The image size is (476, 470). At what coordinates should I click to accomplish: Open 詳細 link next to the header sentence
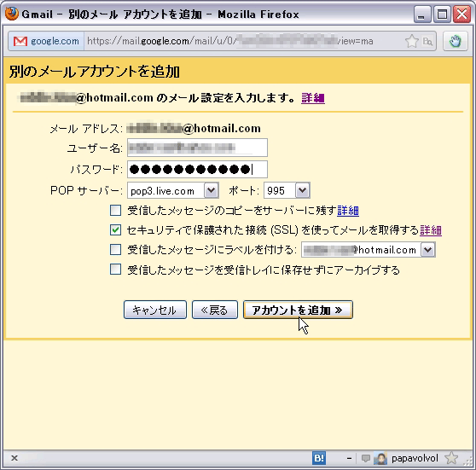(313, 98)
